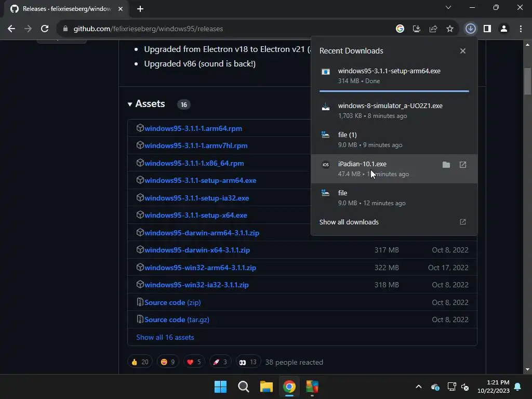This screenshot has width=532, height=399.
Task: Click the 38 people reacted text
Action: (294, 362)
